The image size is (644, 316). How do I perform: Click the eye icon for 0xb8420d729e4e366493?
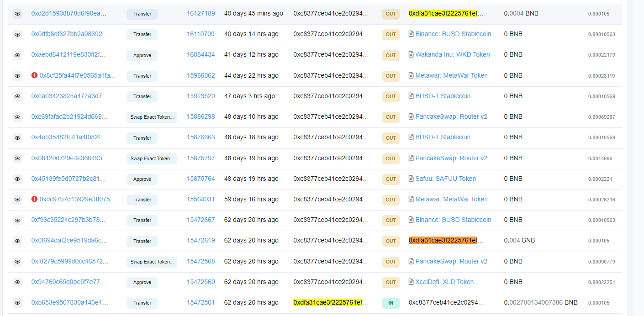17,158
